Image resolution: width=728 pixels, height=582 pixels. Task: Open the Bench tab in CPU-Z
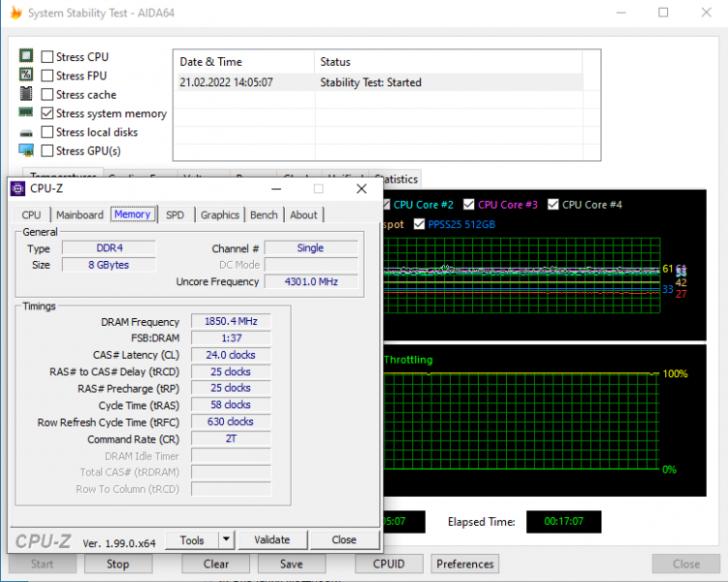(x=264, y=215)
